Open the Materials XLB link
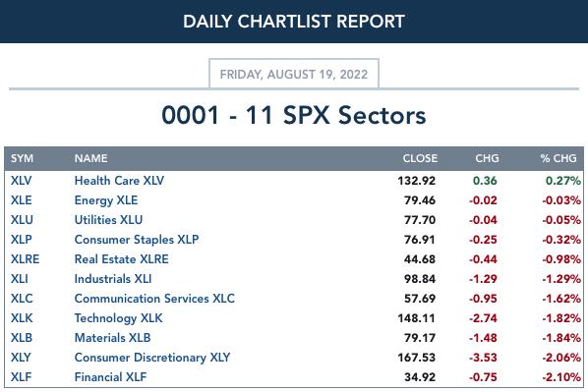Screen dimensions: 588x392 pyautogui.click(x=112, y=338)
